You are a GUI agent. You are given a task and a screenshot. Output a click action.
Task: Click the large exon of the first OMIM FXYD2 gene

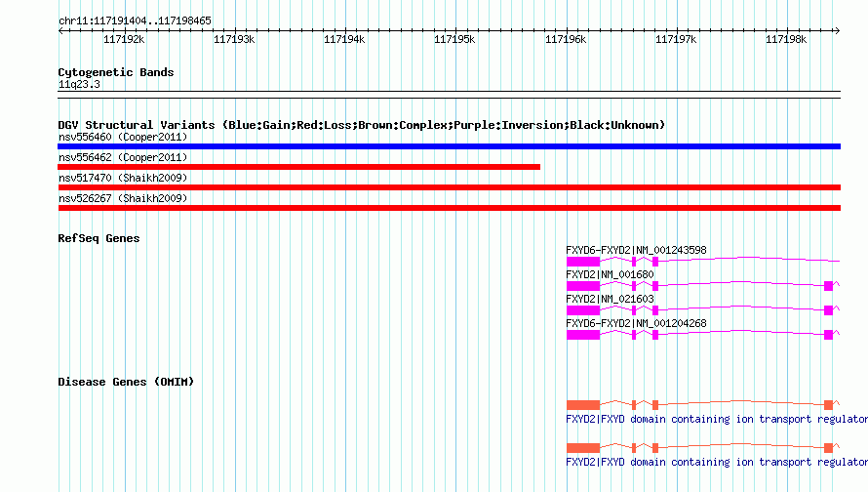click(583, 405)
